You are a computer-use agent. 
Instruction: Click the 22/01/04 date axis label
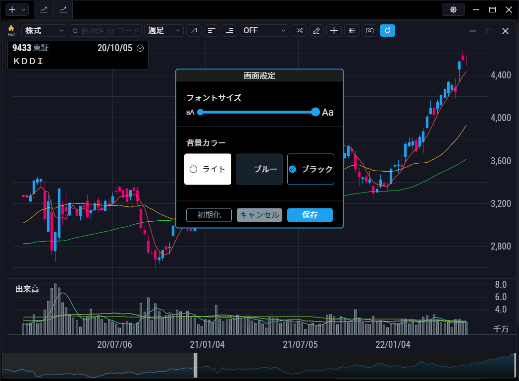[x=393, y=344]
